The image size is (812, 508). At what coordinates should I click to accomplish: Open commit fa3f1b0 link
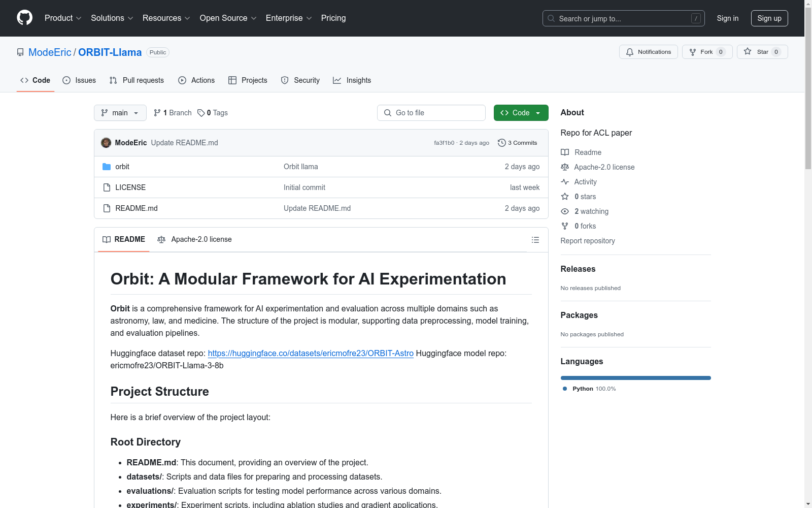coord(444,143)
